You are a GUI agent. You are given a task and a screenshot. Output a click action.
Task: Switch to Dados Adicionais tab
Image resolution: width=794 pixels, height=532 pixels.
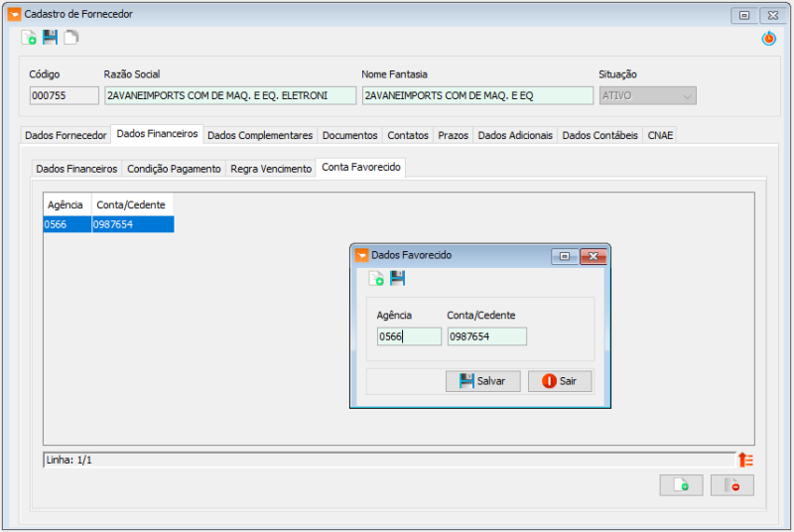coord(515,135)
